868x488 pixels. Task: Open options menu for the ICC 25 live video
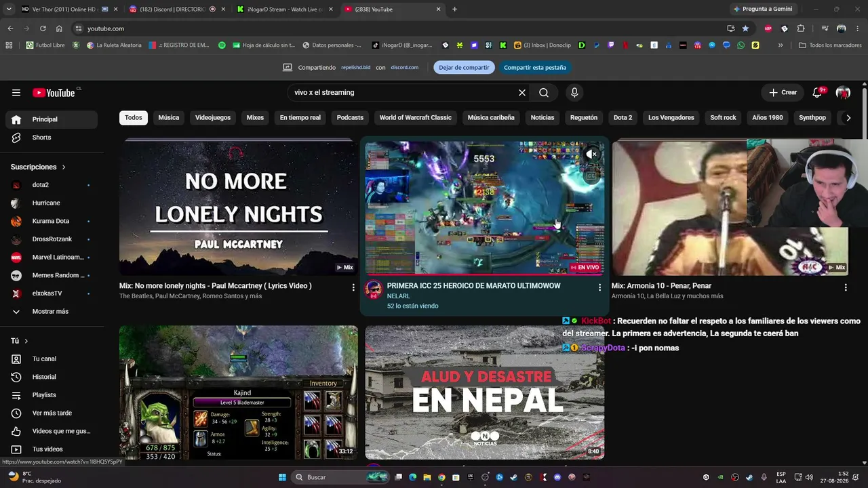click(x=599, y=287)
